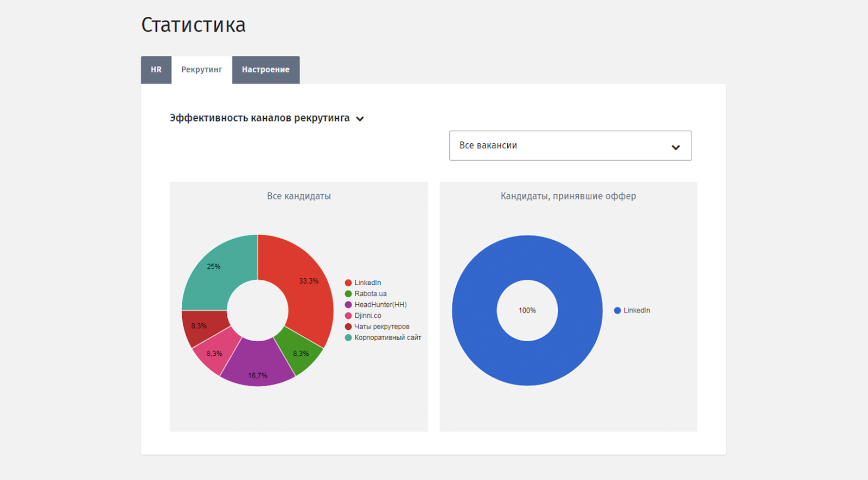Click dark red Чаты рекрутеров legend dot
868x480 pixels.
coord(348,327)
